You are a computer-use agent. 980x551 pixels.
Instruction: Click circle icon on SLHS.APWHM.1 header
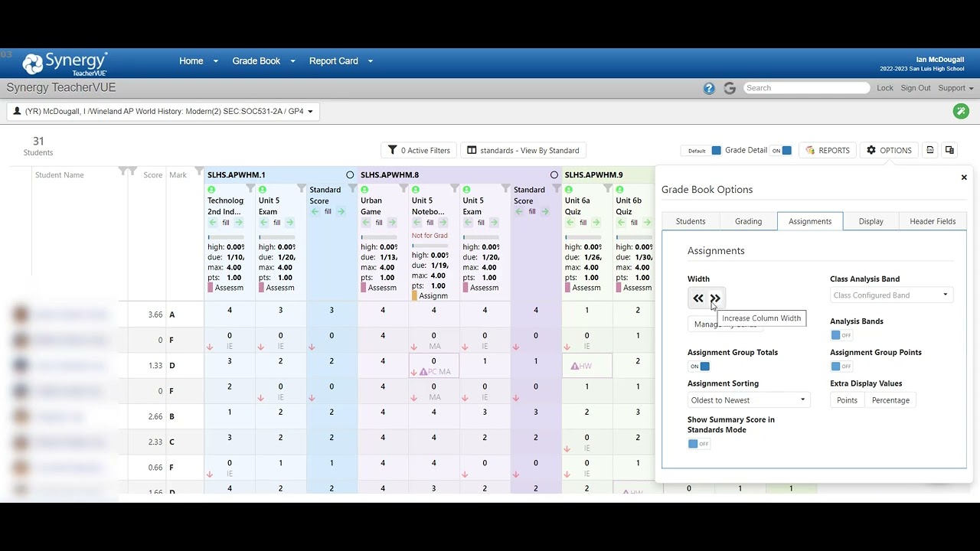click(350, 175)
